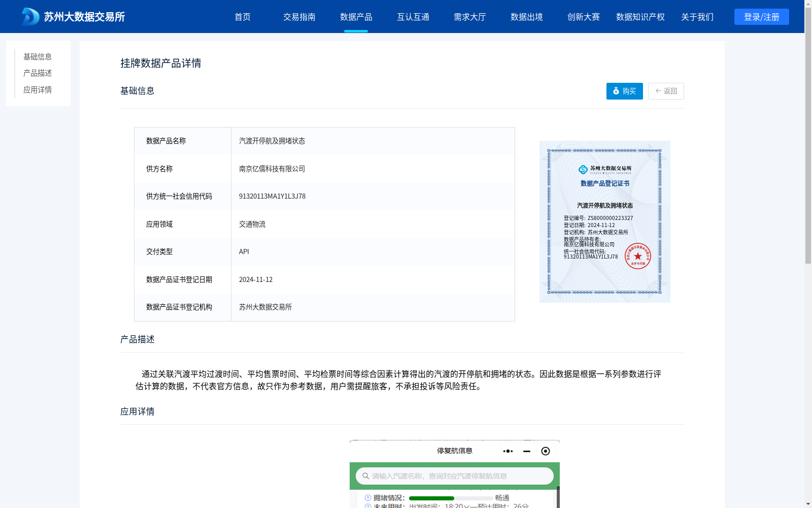Open the 首页 menu item
The image size is (812, 508).
tap(243, 17)
